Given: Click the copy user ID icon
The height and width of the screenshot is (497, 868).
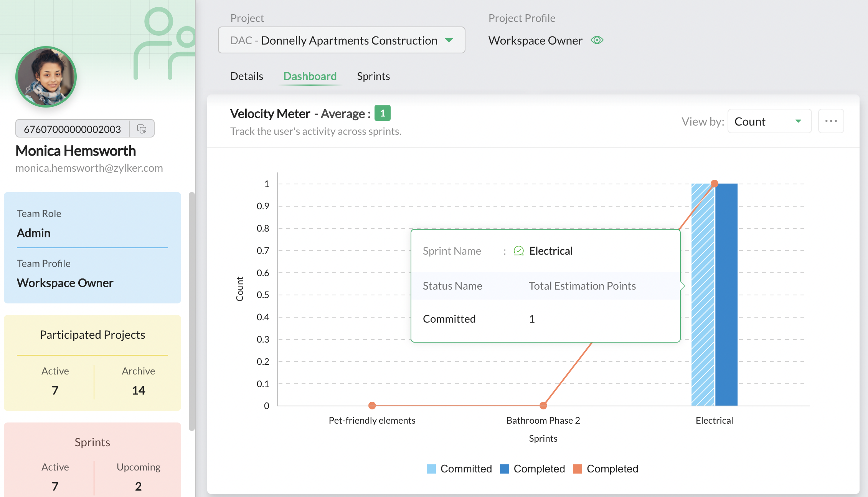Looking at the screenshot, I should click(x=142, y=129).
